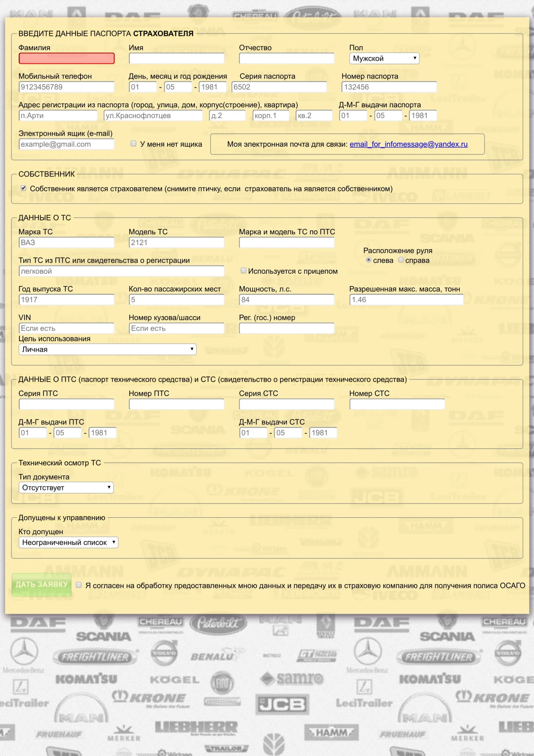Tick the 'У меня нет ящика' checkbox

[133, 144]
